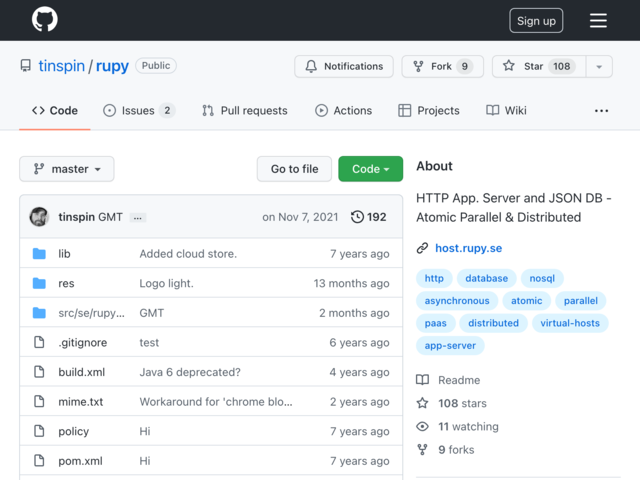This screenshot has width=640, height=480.
Task: Switch to the Code tab
Action: (55, 111)
